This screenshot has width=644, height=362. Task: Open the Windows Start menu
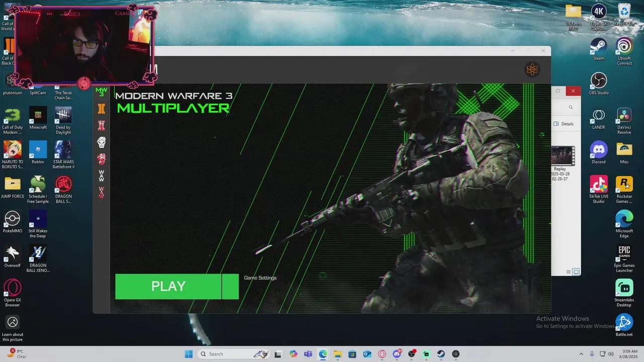(189, 354)
